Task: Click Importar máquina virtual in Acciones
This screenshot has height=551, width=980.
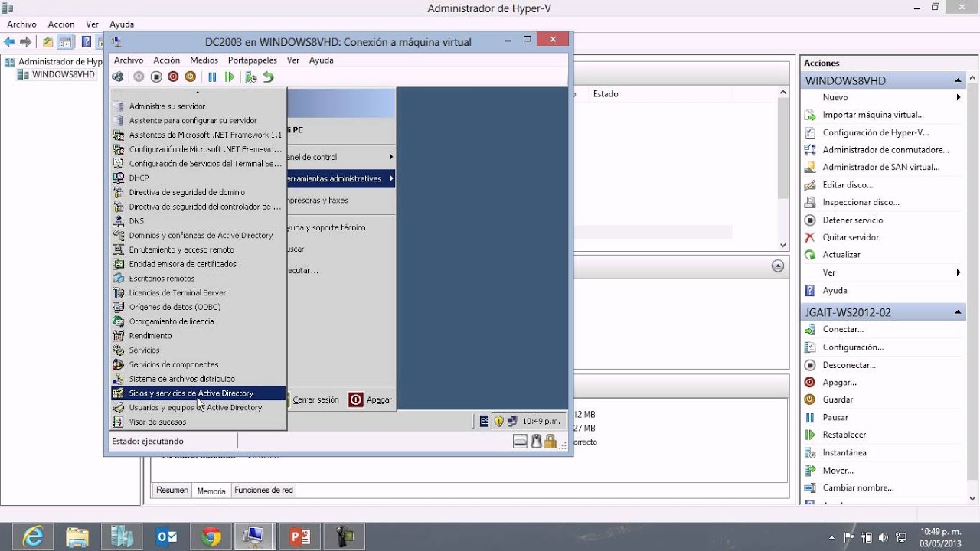Action: pyautogui.click(x=873, y=115)
